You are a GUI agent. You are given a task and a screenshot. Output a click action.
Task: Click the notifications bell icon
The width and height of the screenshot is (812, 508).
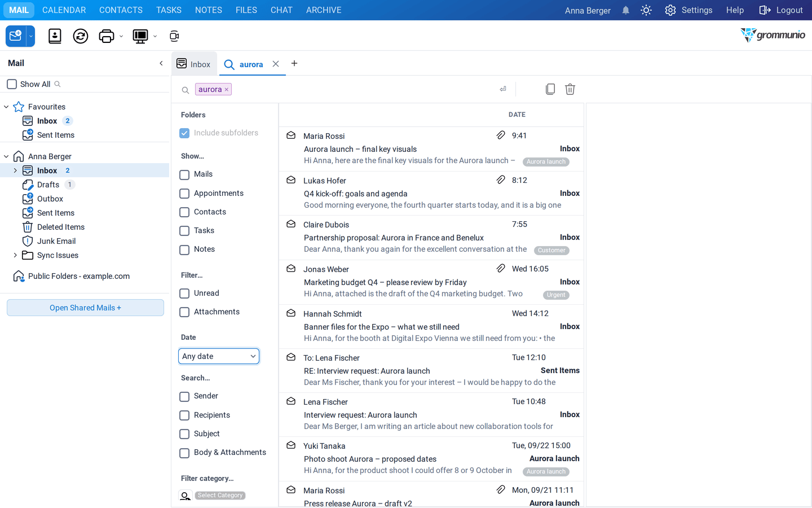(x=625, y=10)
